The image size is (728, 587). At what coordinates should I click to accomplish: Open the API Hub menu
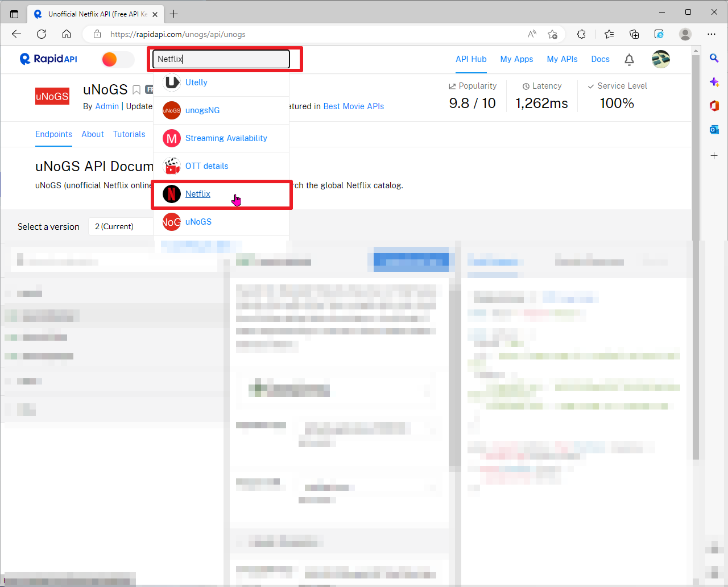pyautogui.click(x=471, y=59)
